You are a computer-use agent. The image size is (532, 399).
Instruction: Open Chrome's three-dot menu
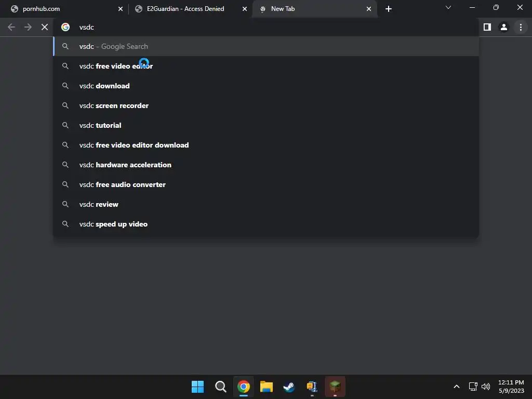click(x=521, y=27)
